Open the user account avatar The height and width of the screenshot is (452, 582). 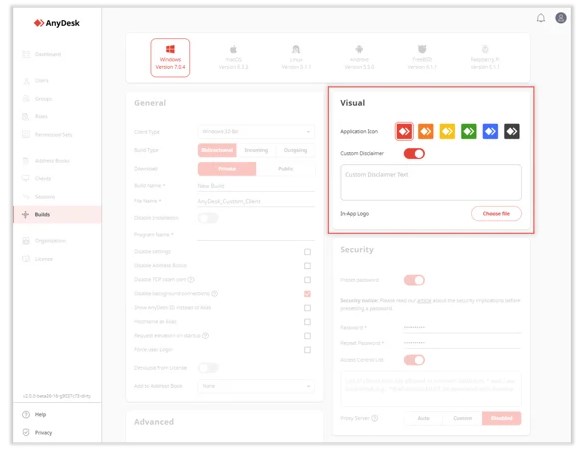[561, 18]
